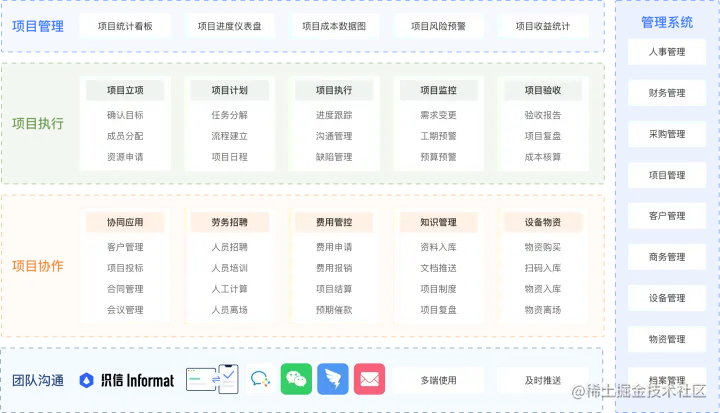Click the 及时推送 button
Screen dimensions: 720x413
tap(543, 380)
